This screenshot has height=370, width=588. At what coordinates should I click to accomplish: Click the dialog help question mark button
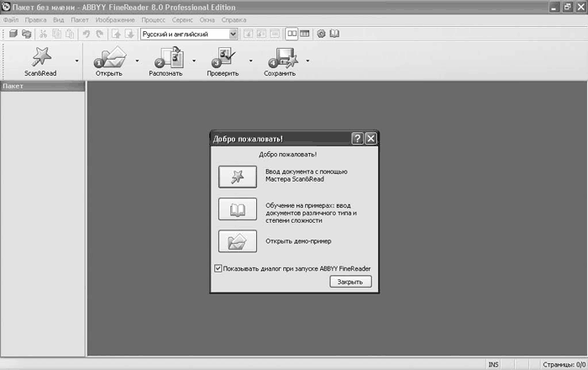coord(357,139)
